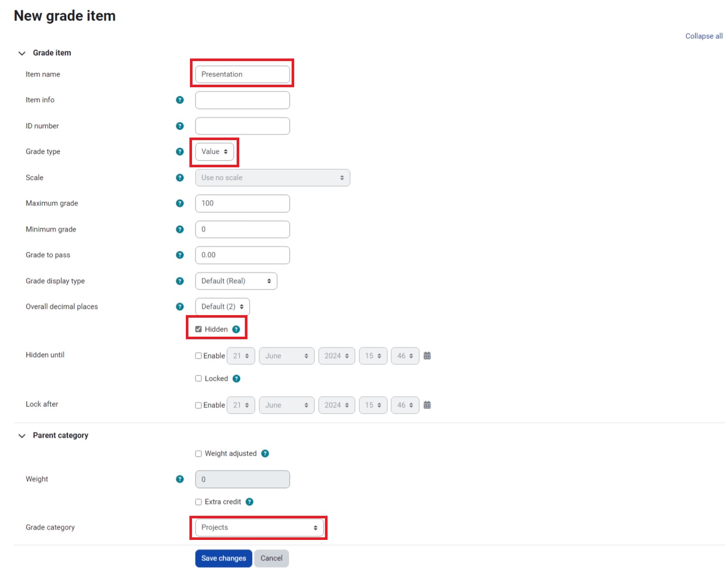Uncheck the Hidden checkbox
The width and height of the screenshot is (728, 582).
[199, 329]
